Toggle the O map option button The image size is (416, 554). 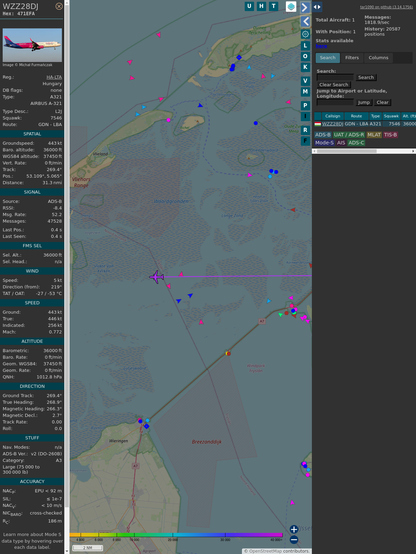(305, 56)
